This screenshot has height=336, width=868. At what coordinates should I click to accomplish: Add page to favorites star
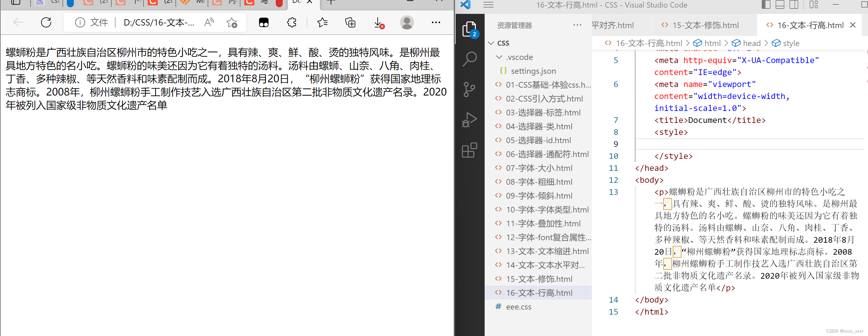click(x=232, y=23)
